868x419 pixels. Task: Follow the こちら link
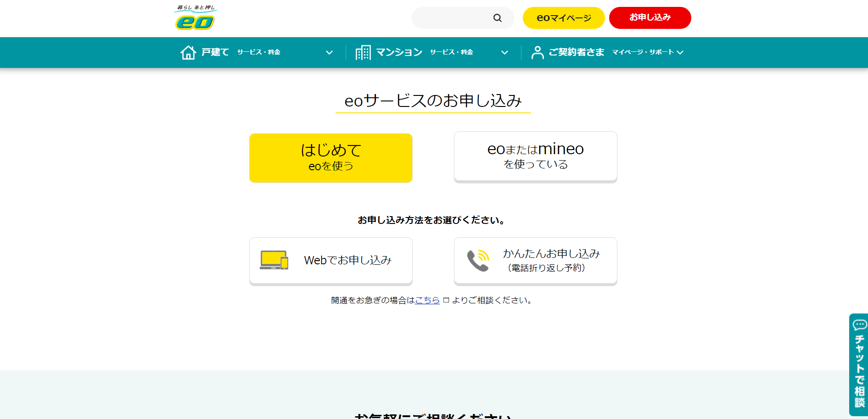tap(427, 300)
